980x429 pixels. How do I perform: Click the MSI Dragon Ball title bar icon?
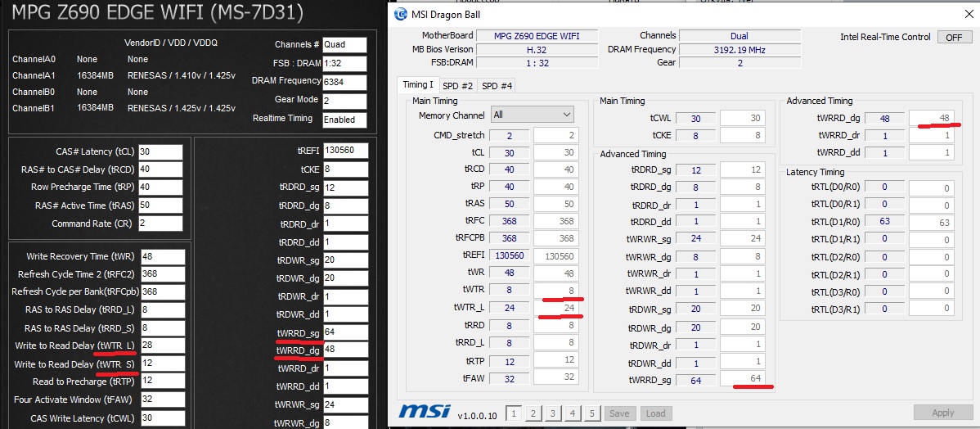(x=399, y=14)
